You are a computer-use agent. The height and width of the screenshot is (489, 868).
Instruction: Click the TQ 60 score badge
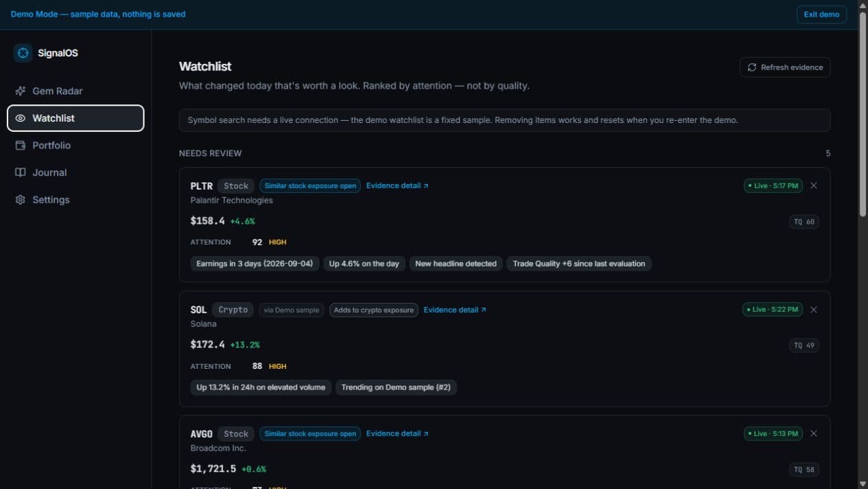(804, 222)
